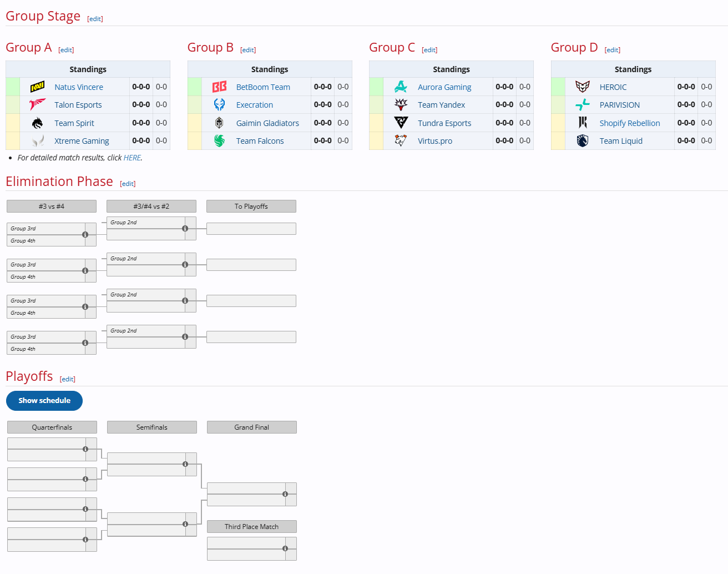The image size is (728, 574).
Task: Click the BetBoom Team red logo
Action: [x=219, y=87]
